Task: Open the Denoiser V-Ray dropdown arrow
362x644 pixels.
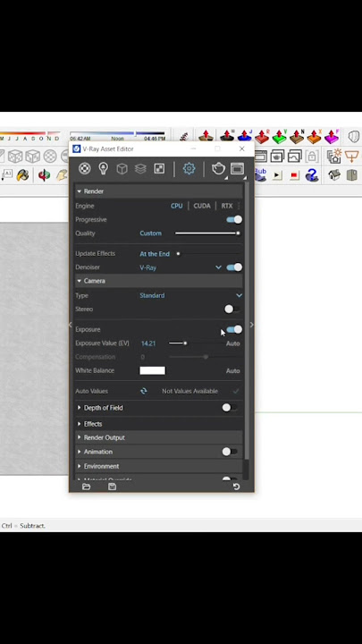Action: point(218,267)
